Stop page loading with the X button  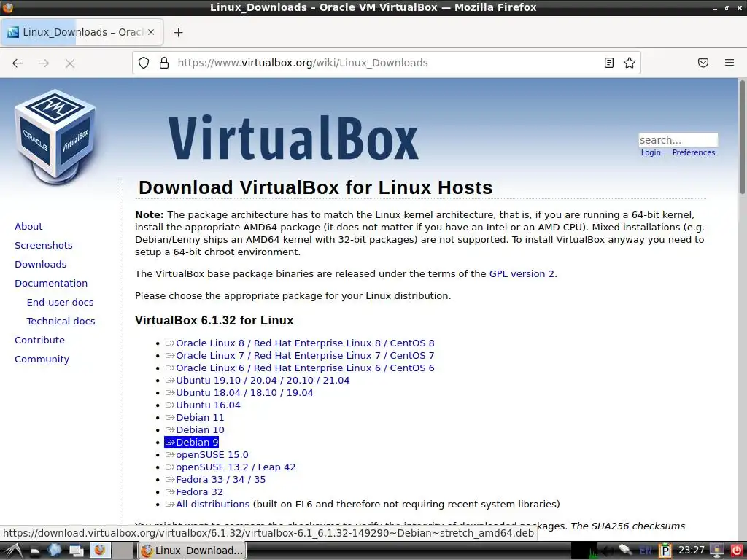[69, 63]
